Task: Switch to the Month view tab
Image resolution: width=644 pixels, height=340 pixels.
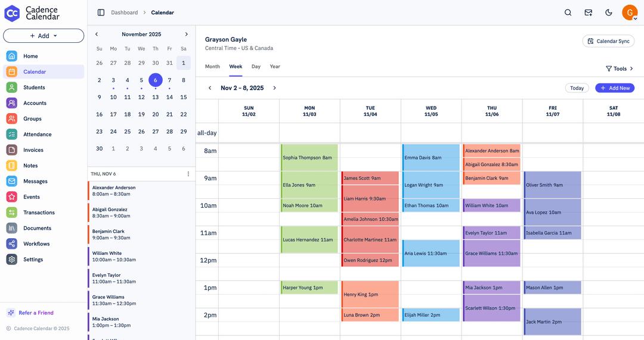Action: tap(212, 67)
